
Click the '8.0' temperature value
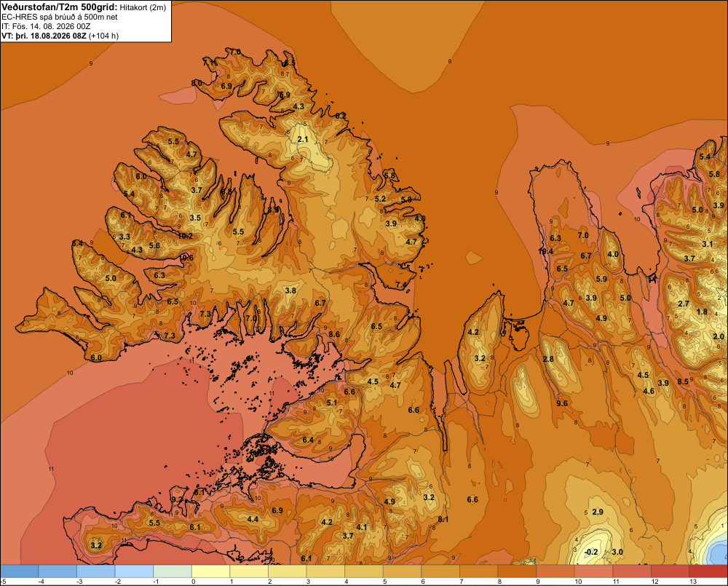[x=197, y=83]
